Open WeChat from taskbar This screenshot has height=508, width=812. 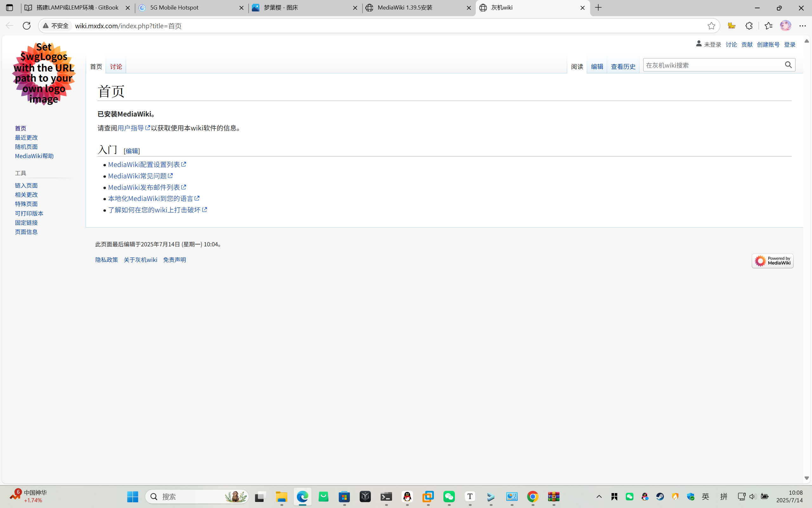(x=449, y=497)
